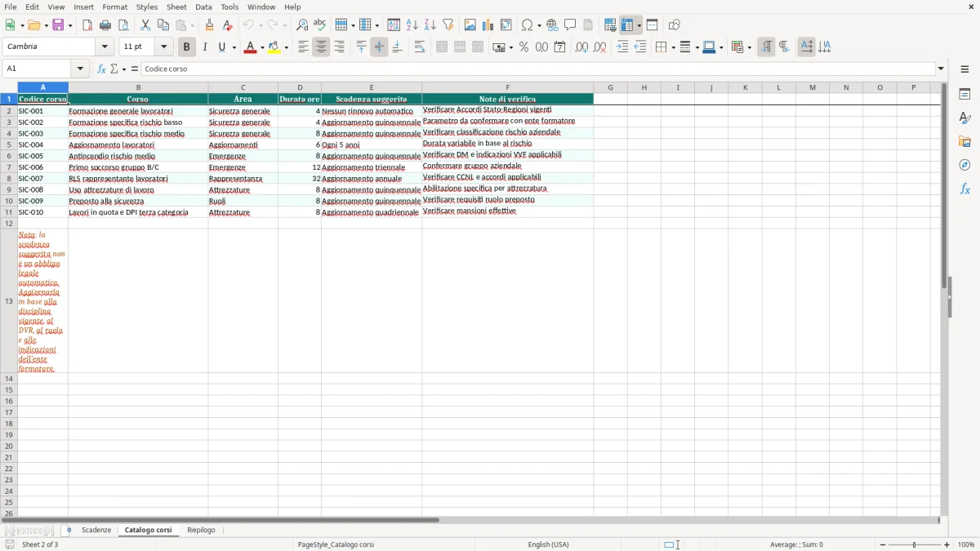Viewport: 980px width, 551px height.
Task: Expand the Open folder dropdown arrow
Action: tap(45, 25)
